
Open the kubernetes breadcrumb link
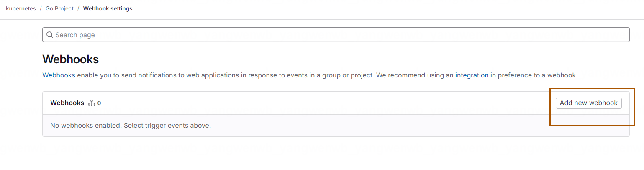pyautogui.click(x=21, y=8)
